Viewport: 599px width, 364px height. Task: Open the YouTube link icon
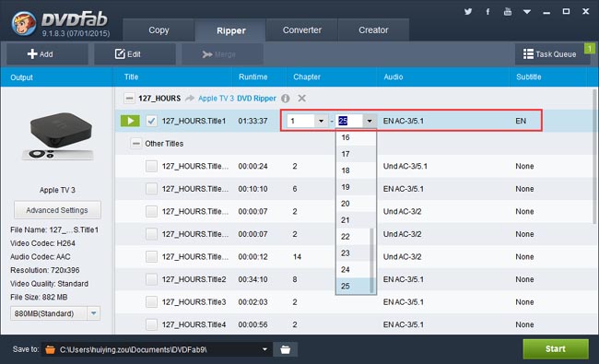508,11
